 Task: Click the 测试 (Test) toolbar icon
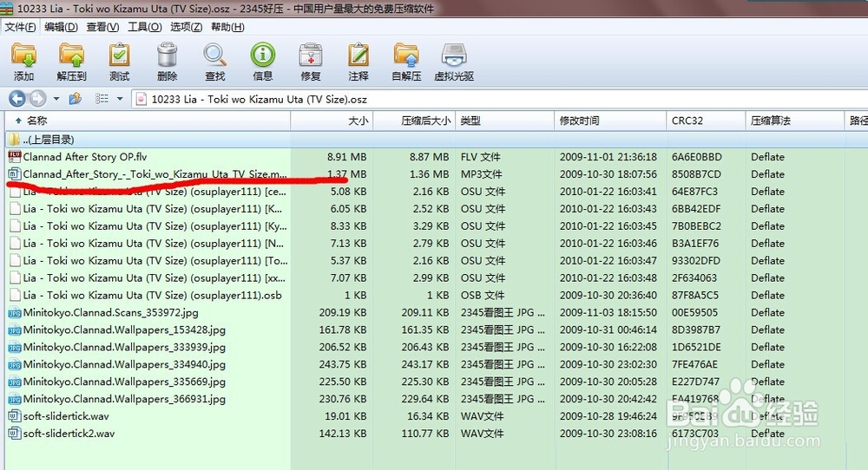119,62
